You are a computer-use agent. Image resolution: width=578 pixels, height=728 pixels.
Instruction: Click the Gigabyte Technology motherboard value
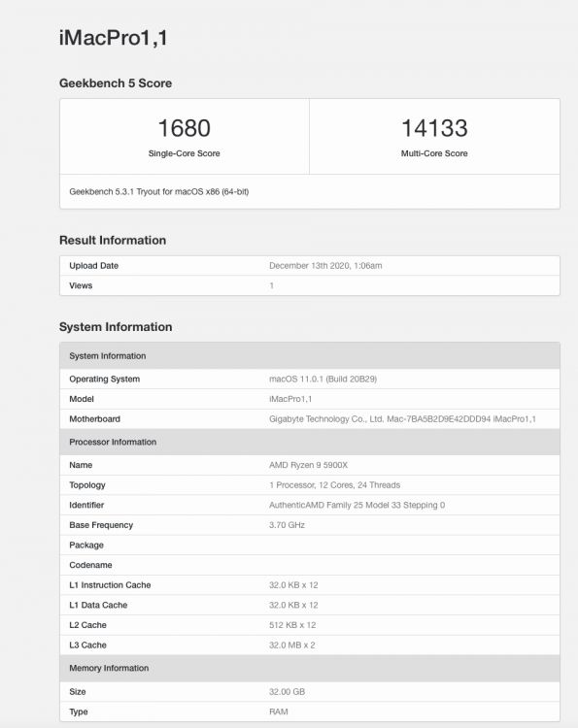[x=402, y=418]
